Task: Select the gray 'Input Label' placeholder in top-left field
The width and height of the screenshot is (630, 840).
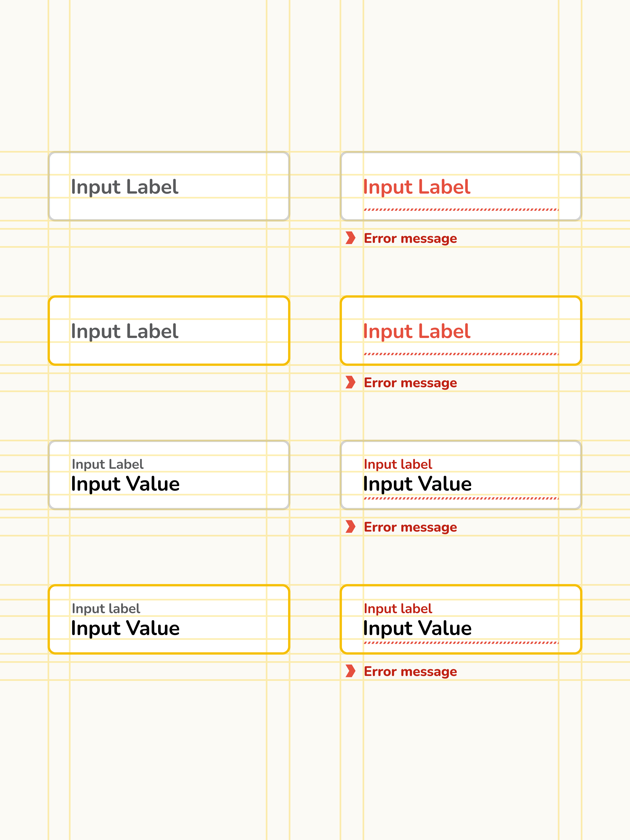Action: click(x=125, y=187)
